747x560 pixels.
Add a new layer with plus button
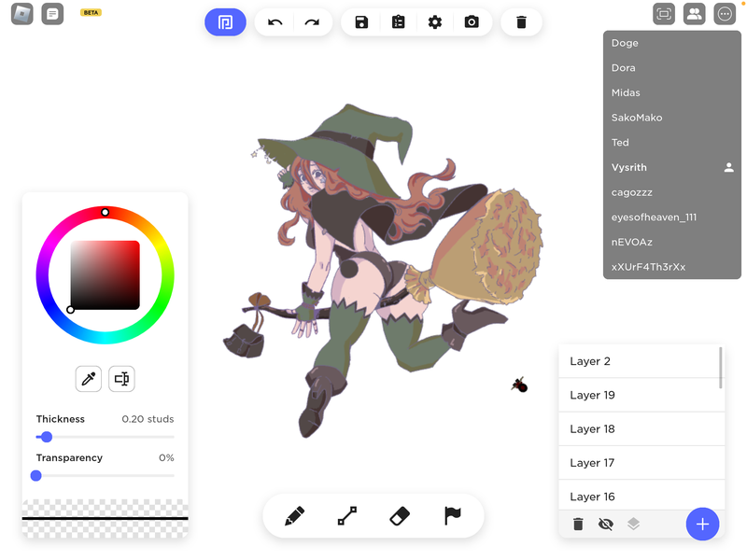pos(702,525)
